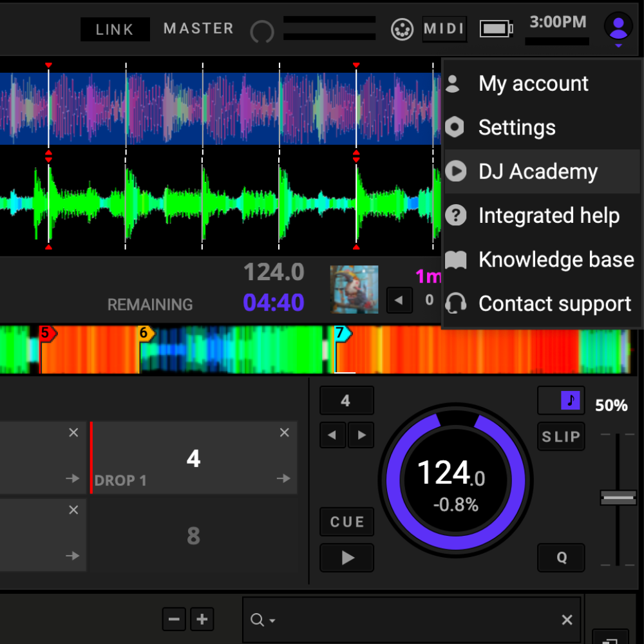Click the minus button near the search bar

(x=174, y=619)
